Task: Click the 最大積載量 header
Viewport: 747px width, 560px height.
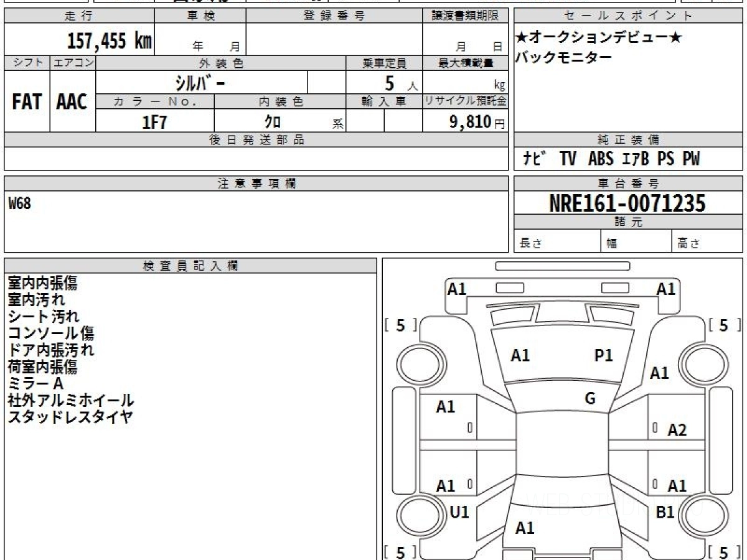Action: tap(466, 63)
